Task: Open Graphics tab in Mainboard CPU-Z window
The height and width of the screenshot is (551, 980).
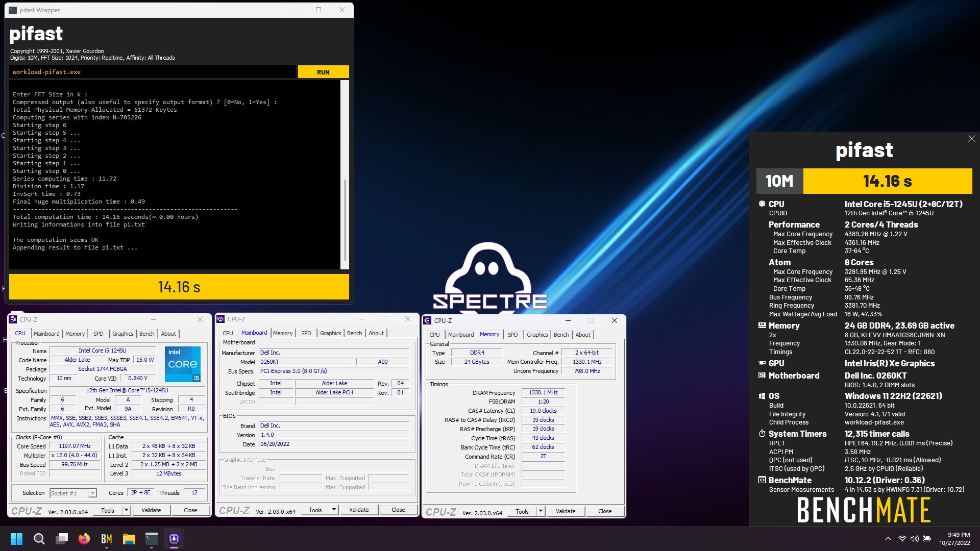Action: pos(331,333)
